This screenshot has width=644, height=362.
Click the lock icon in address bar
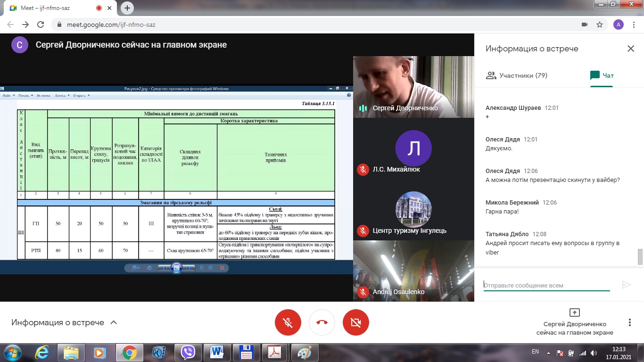(x=59, y=25)
